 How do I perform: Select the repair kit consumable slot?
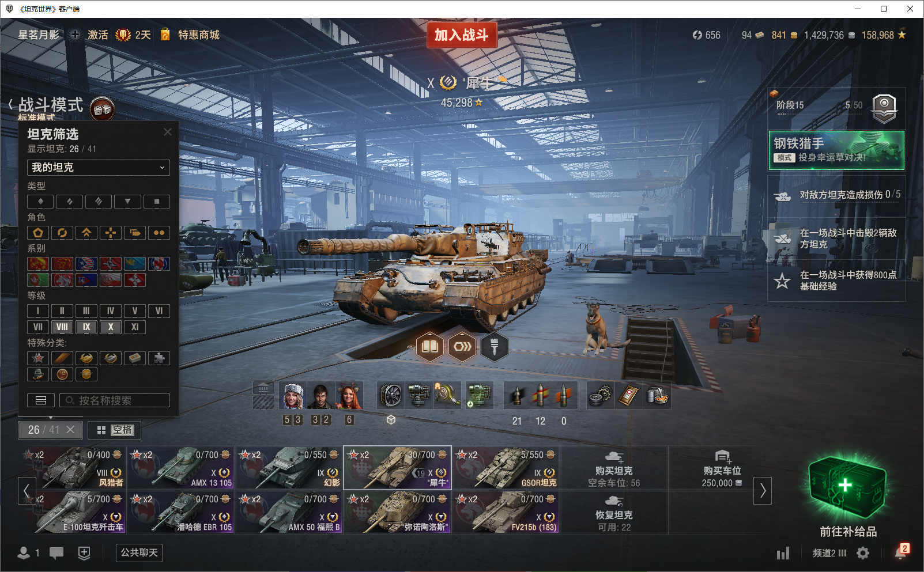coord(600,396)
